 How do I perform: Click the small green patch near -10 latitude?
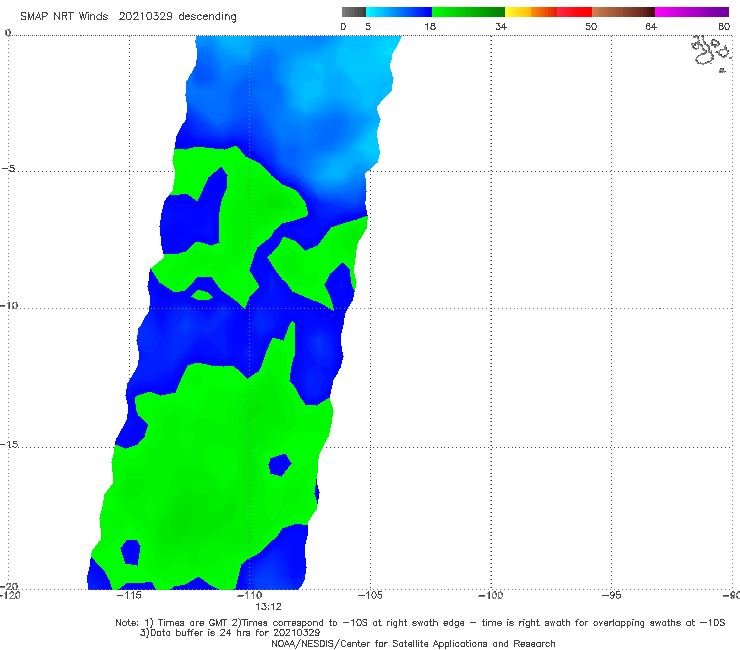click(202, 295)
